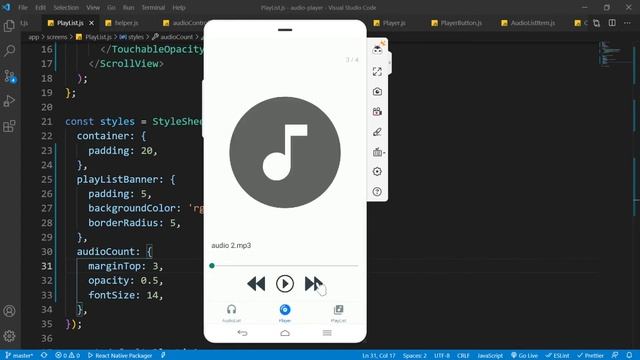
Task: Switch to the AudioList tab in app
Action: 231,313
